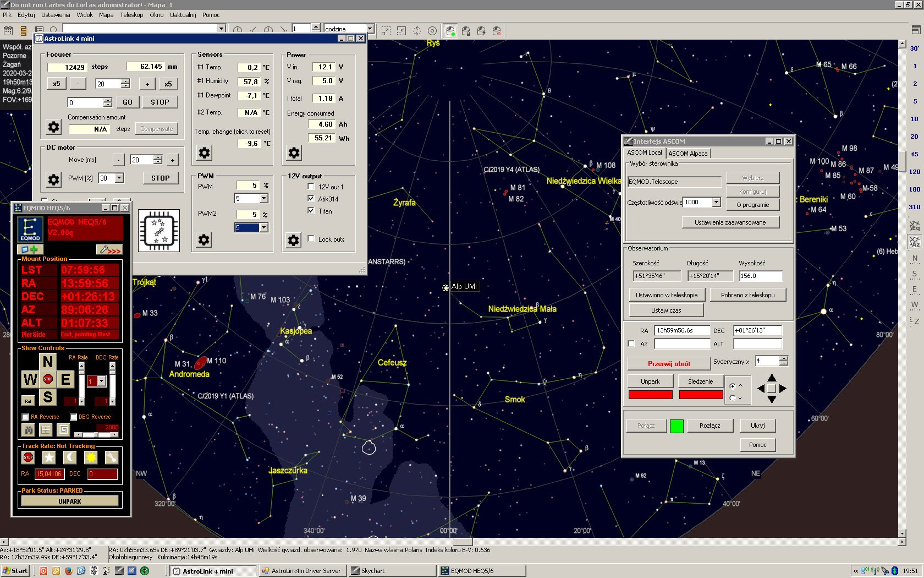
Task: Open the godzina time unit dropdown
Action: [370, 29]
